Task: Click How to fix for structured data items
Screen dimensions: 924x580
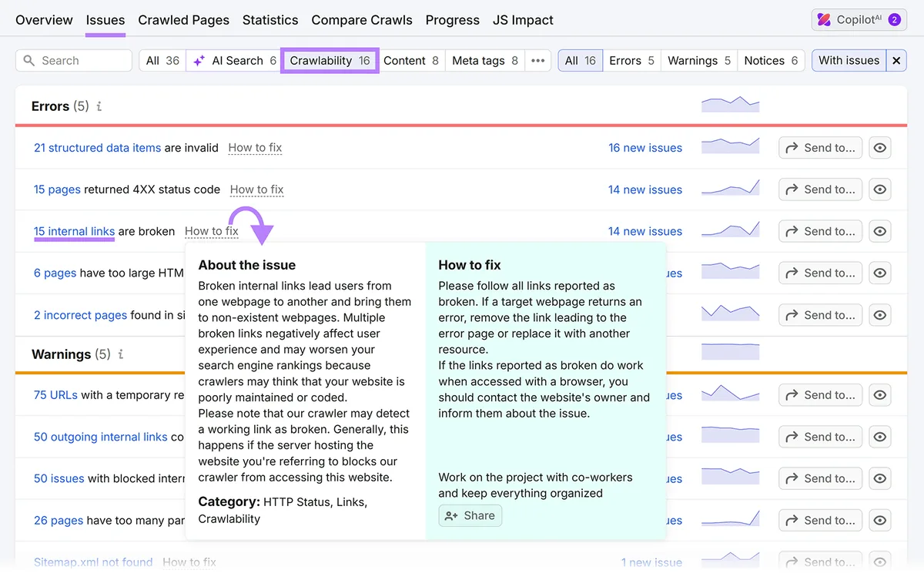Action: click(255, 148)
